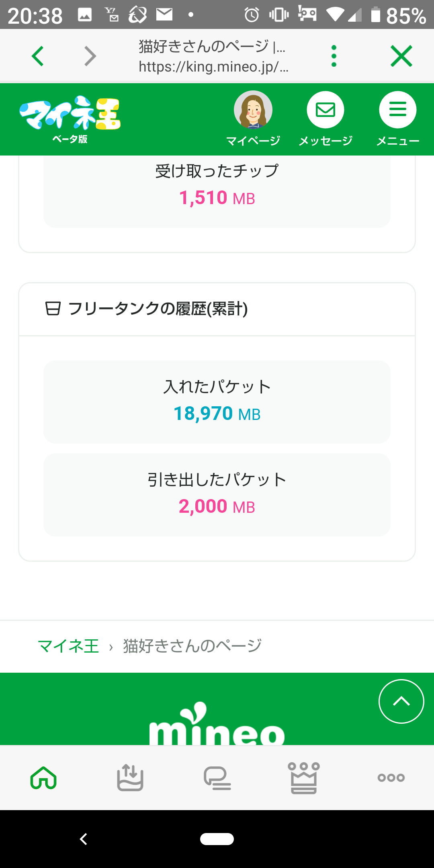Open the browser three-dot options menu
434x868 pixels.
pos(334,56)
